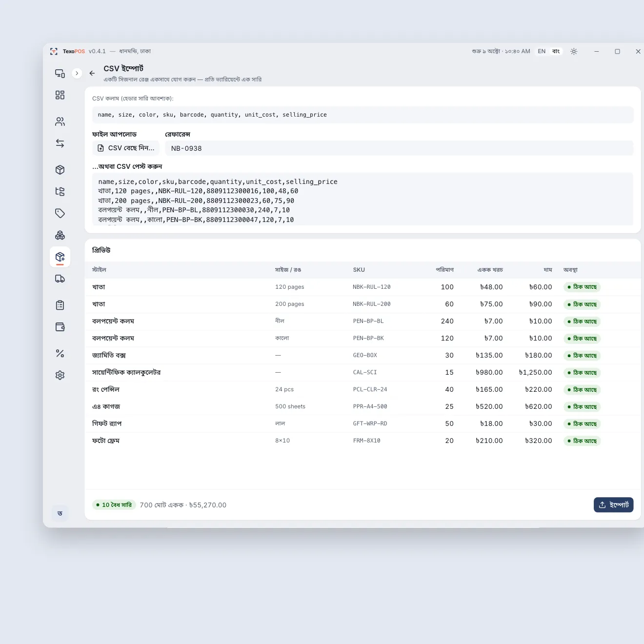Open the discounts percent icon
This screenshot has width=644, height=644.
pos(60,353)
